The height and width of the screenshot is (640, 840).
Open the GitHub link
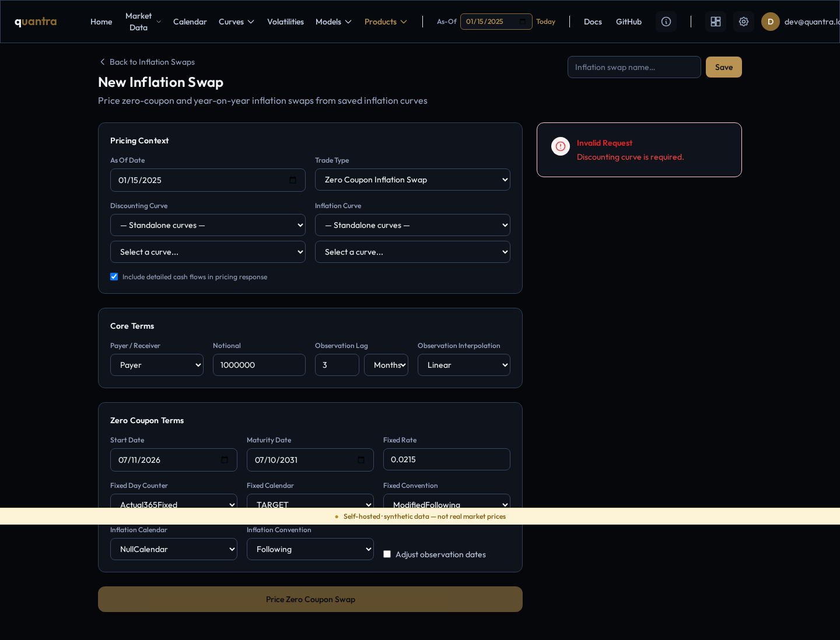(629, 22)
